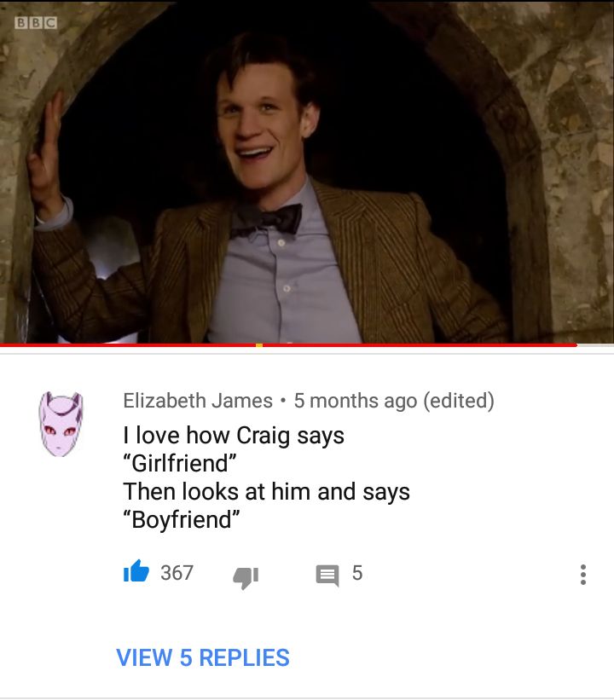614x700 pixels.
Task: Click the "Boyfriend" line of the comment
Action: [182, 519]
